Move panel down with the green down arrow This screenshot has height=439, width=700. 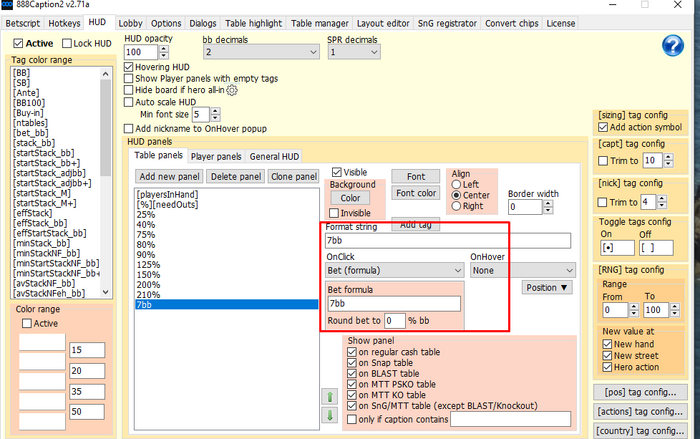tap(329, 417)
